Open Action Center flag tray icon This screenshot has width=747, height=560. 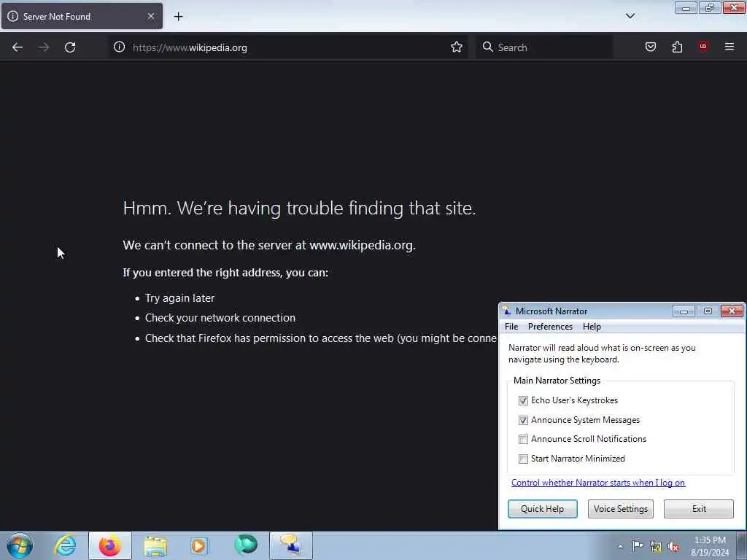(x=638, y=546)
